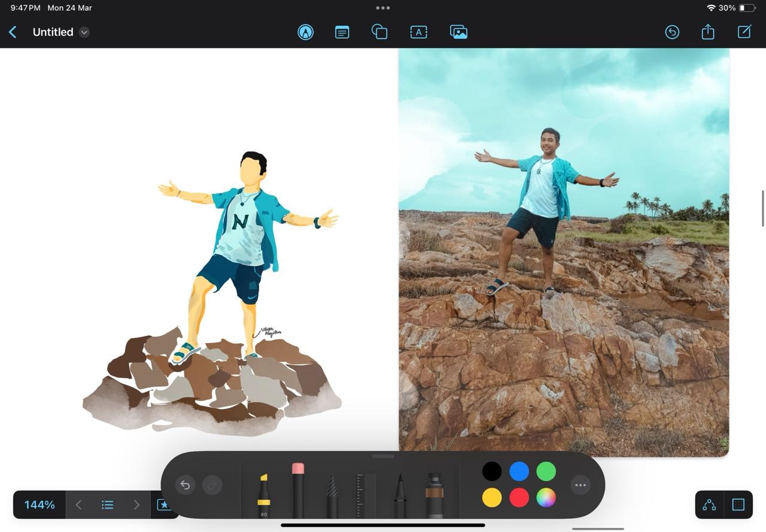This screenshot has height=532, width=766.
Task: Select the brown fill paint tool
Action: click(434, 495)
